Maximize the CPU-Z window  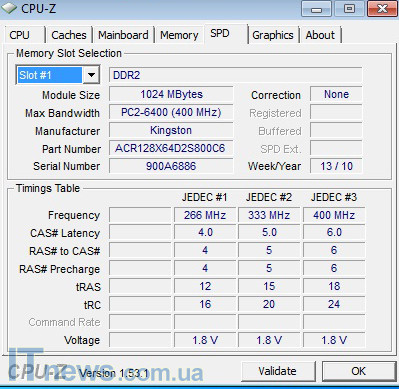(349, 9)
